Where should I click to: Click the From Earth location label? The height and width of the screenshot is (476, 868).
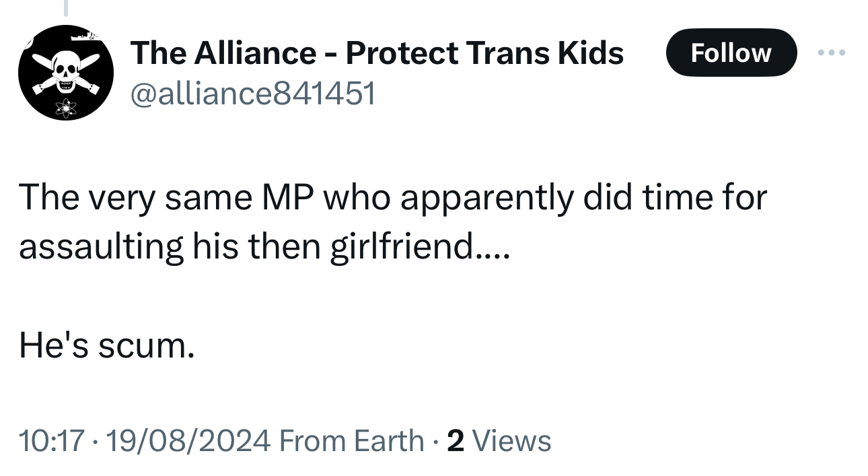click(x=351, y=441)
